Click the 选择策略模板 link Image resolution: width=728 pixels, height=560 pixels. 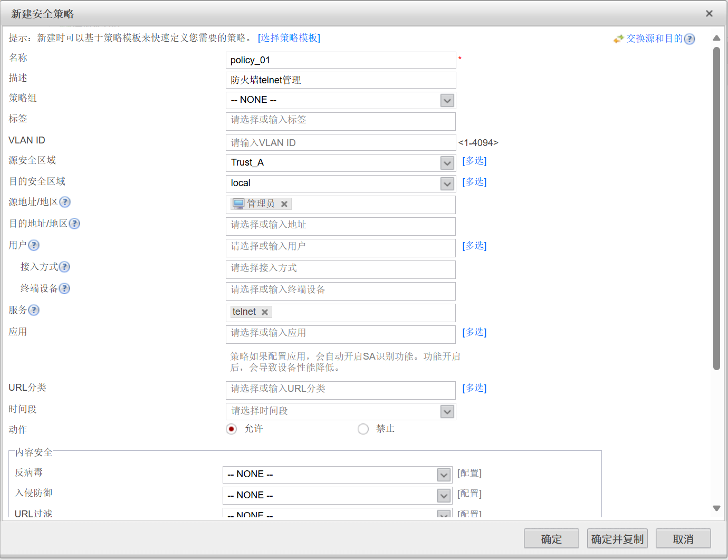(289, 38)
